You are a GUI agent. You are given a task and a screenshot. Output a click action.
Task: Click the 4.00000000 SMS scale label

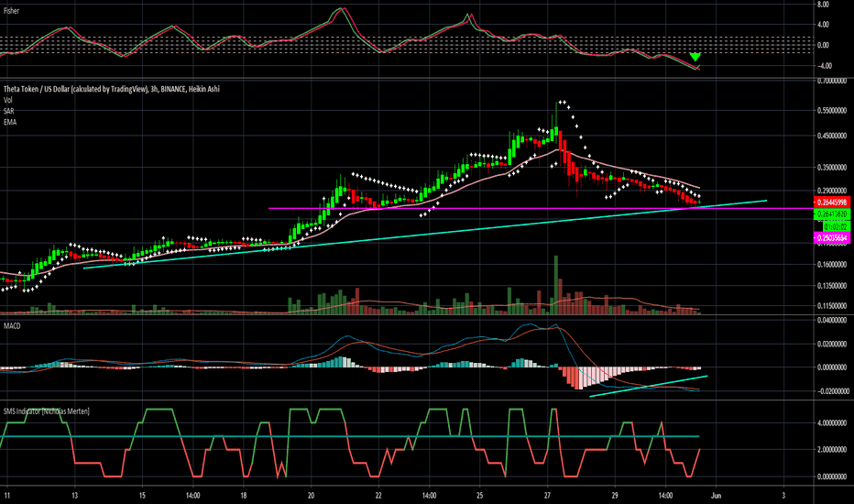[x=832, y=422]
